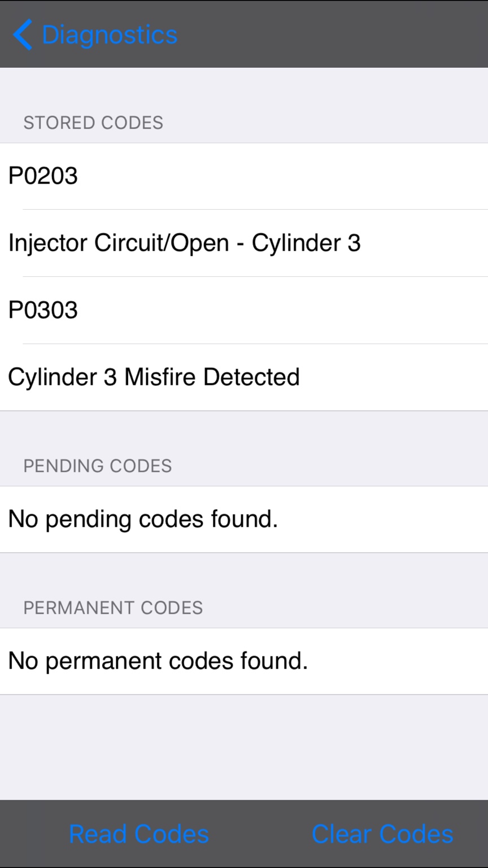Tap Cylinder 3 Misfire Detected row
This screenshot has width=488, height=868.
click(244, 377)
